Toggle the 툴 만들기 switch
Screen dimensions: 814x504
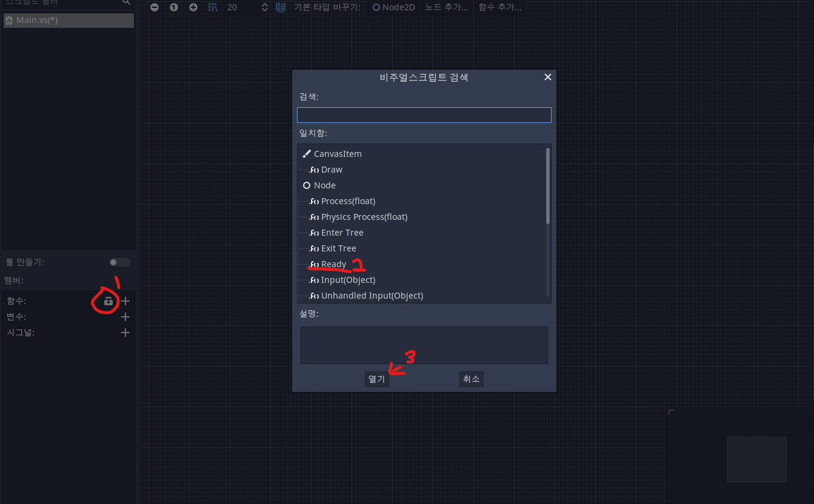[119, 262]
